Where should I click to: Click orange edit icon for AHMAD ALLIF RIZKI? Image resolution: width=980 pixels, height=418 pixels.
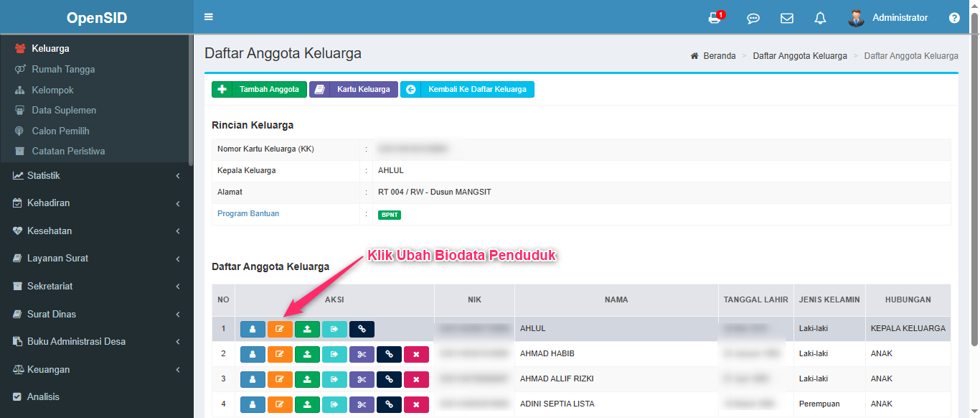280,379
